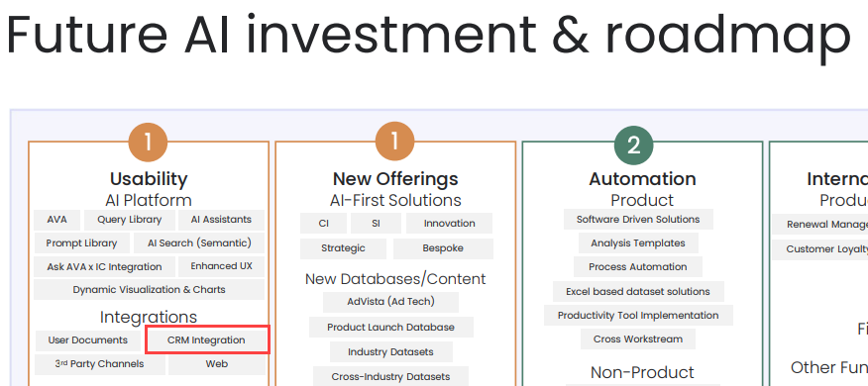This screenshot has width=868, height=386.
Task: Select the Prompt Library chip
Action: point(81,243)
